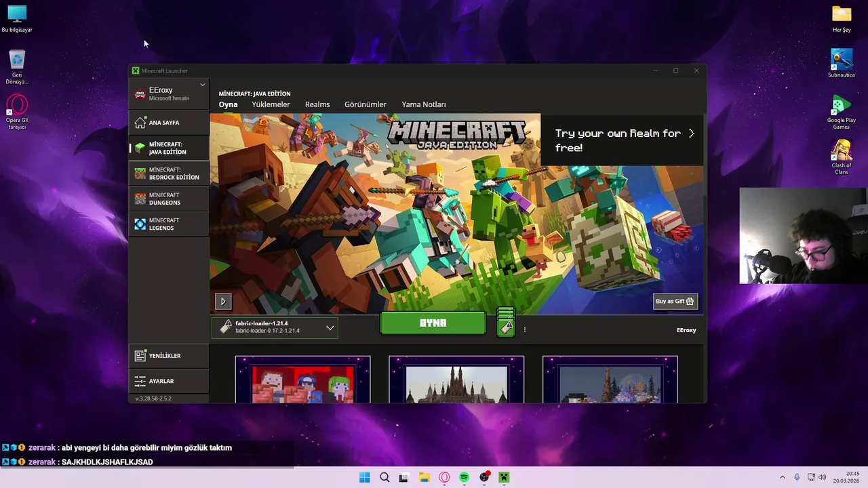Open Spotify from the taskbar

click(464, 477)
